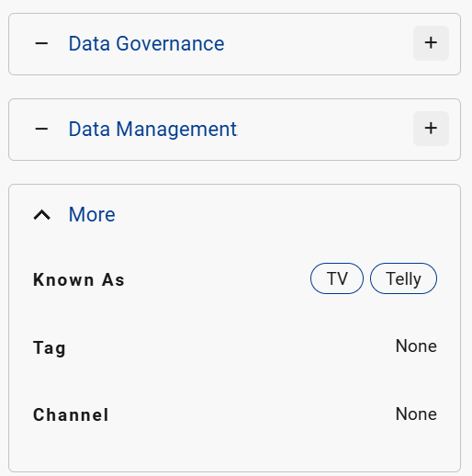This screenshot has width=472, height=476.
Task: Open the Data Management heading link
Action: [x=152, y=129]
